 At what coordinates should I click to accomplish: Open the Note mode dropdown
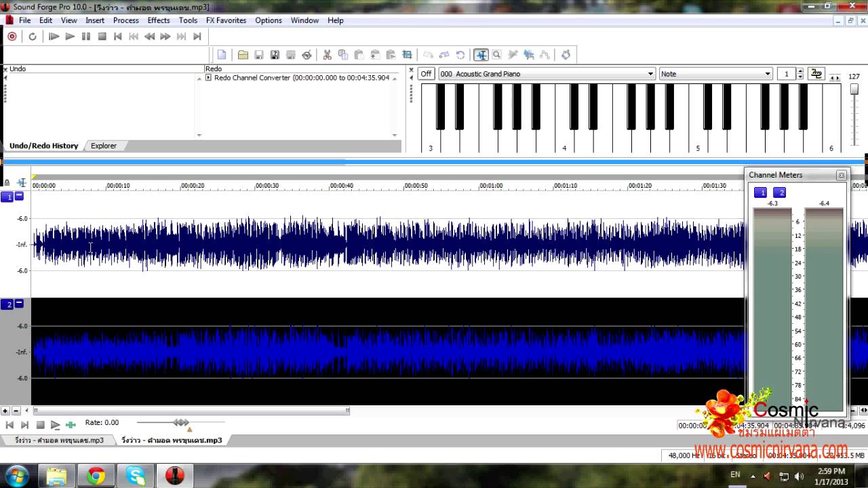(x=768, y=74)
